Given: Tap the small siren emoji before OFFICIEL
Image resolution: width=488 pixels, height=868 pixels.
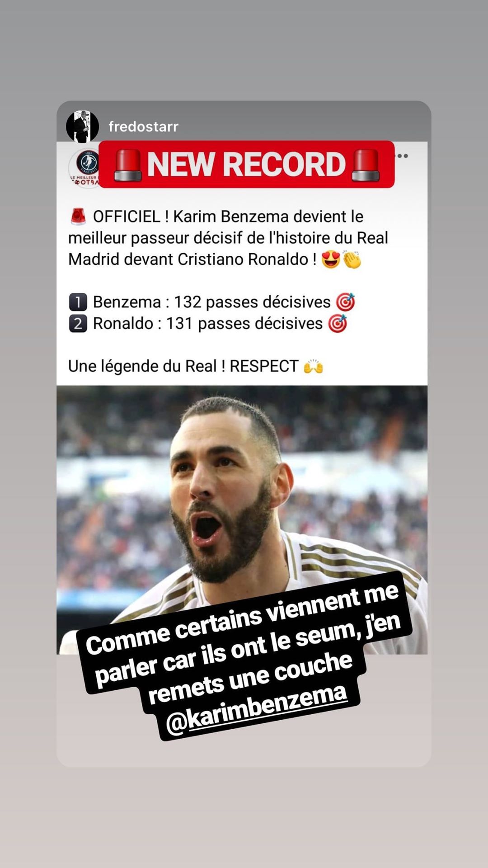Looking at the screenshot, I should click(x=78, y=217).
